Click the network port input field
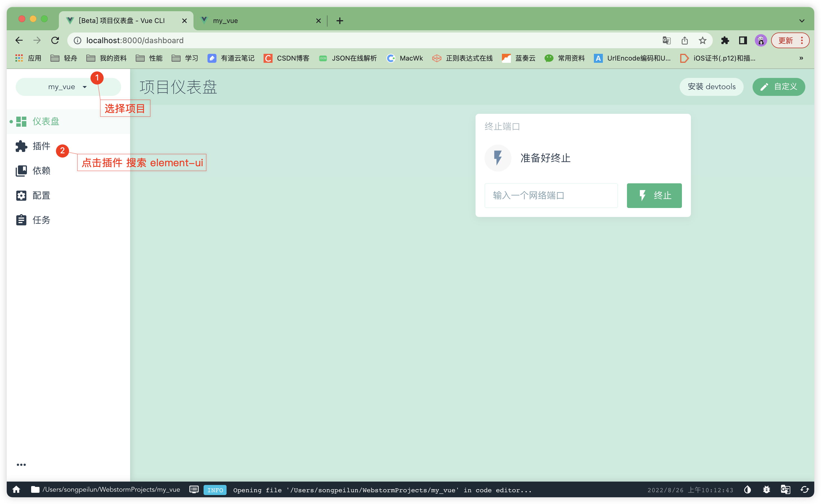This screenshot has width=821, height=504. (551, 195)
